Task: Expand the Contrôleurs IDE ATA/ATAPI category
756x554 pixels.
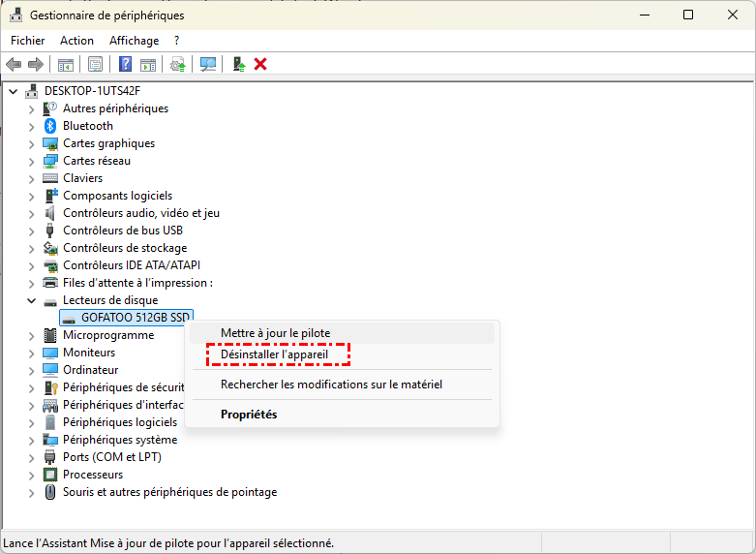Action: tap(31, 265)
